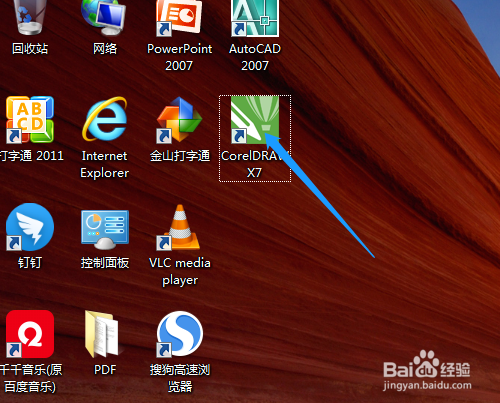This screenshot has width=500, height=403.
Task: Select the CorelDRAW X7 shortcut icon
Action: pyautogui.click(x=255, y=119)
